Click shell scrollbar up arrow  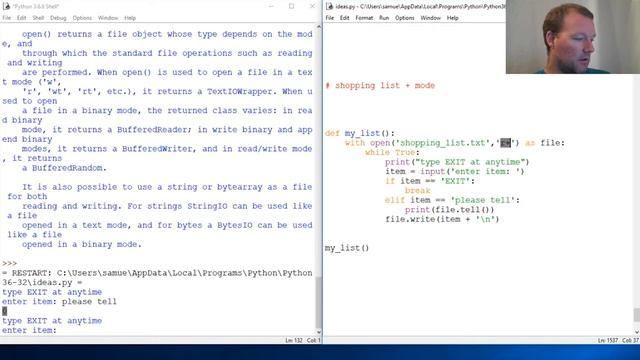pyautogui.click(x=318, y=27)
